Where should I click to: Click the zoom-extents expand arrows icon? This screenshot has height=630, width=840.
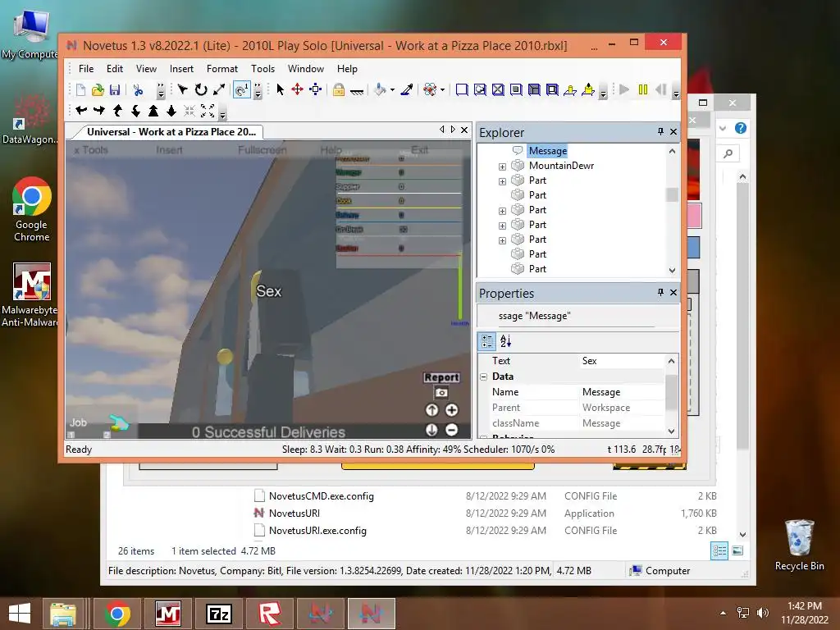coord(208,111)
